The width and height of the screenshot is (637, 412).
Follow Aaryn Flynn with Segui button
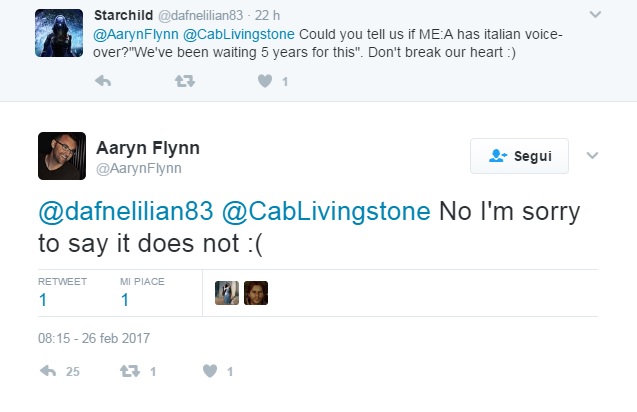tap(519, 156)
